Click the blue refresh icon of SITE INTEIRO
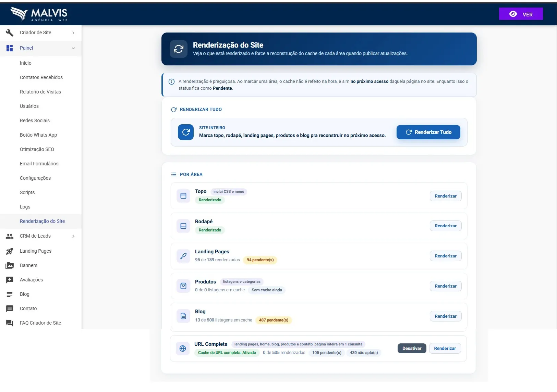Screen dimensions: 557x392 click(x=186, y=132)
